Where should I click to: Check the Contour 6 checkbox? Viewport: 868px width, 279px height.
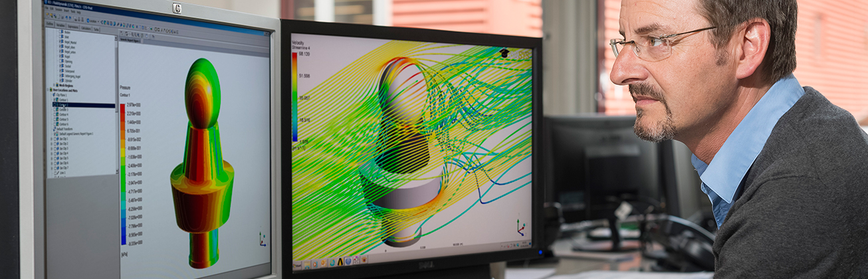(x=54, y=124)
